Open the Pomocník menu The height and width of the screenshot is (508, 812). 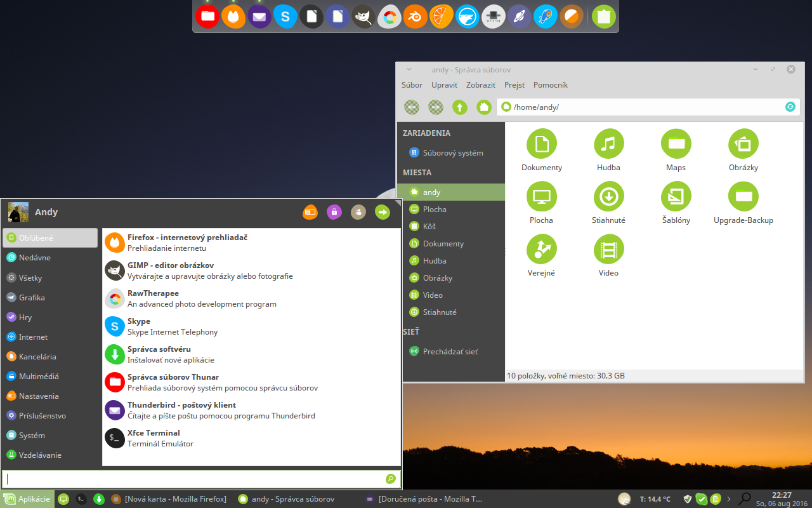coord(551,85)
